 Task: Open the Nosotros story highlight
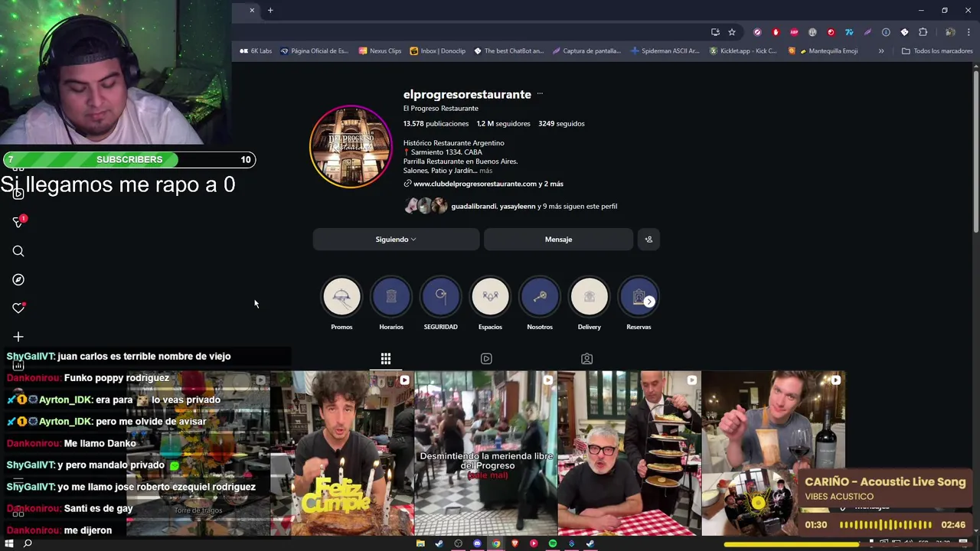pos(540,297)
